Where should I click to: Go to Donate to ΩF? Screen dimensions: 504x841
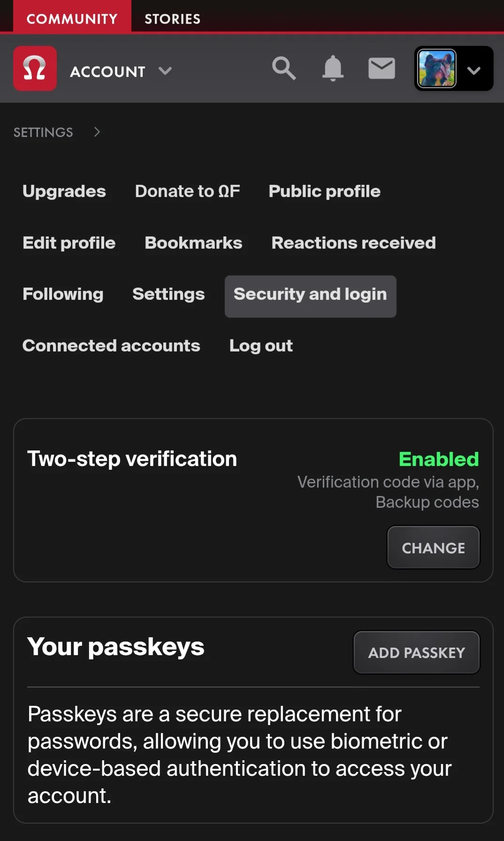(x=187, y=191)
